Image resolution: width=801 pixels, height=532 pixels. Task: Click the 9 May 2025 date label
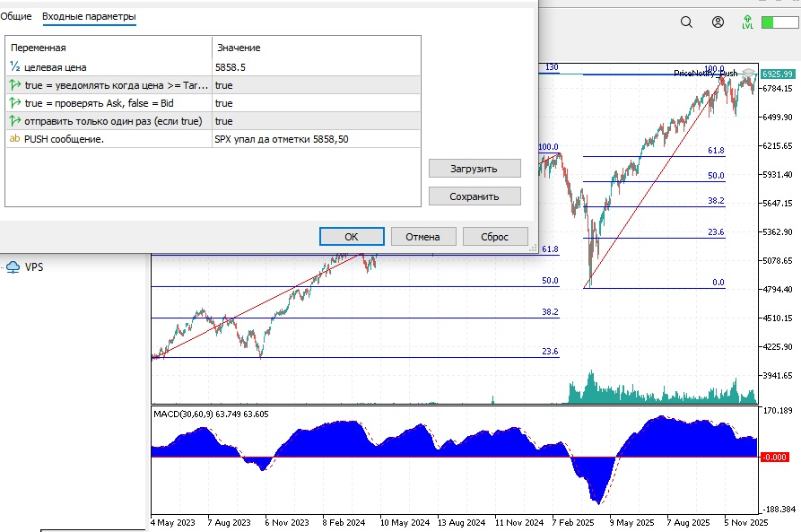[x=631, y=523]
